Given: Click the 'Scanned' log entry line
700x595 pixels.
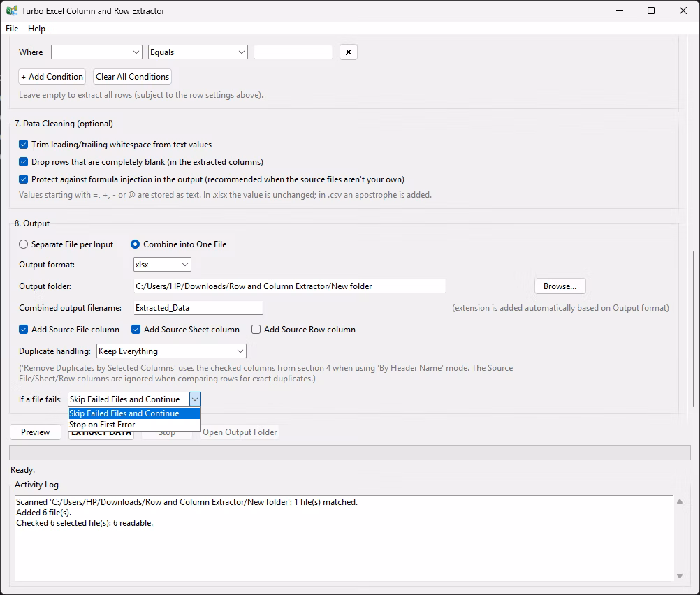Looking at the screenshot, I should (x=187, y=502).
